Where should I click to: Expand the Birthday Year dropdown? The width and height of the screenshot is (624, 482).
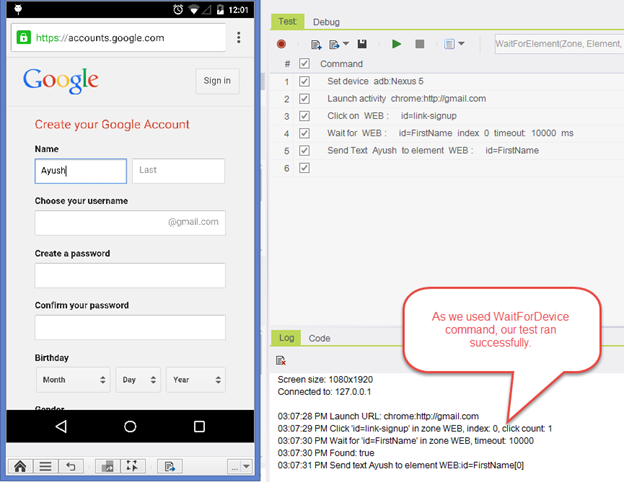(195, 380)
